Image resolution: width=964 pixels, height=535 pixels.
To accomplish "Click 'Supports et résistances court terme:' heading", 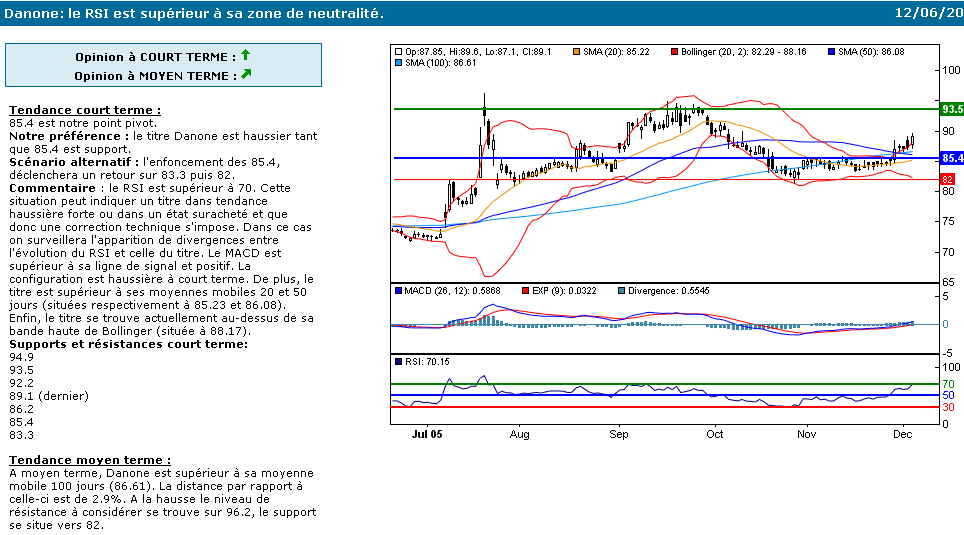I will pyautogui.click(x=128, y=344).
